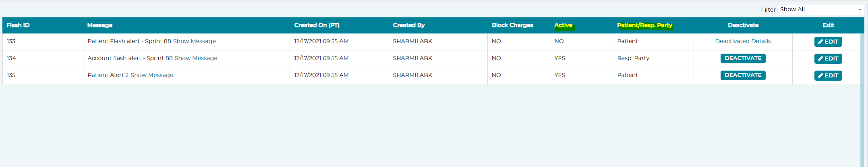The image size is (868, 167).
Task: Show Message for Patient Alert 2
Action: tap(152, 75)
